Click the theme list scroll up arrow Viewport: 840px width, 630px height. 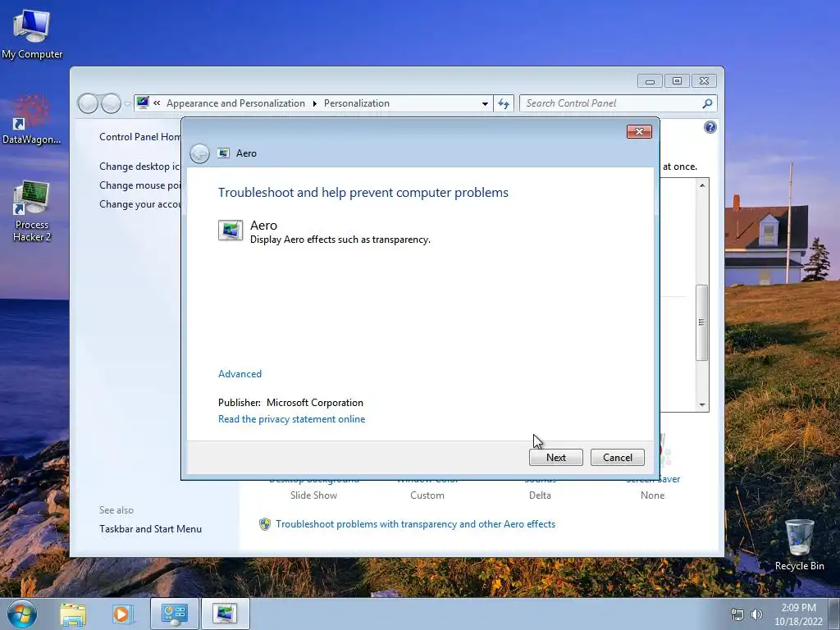pyautogui.click(x=702, y=185)
